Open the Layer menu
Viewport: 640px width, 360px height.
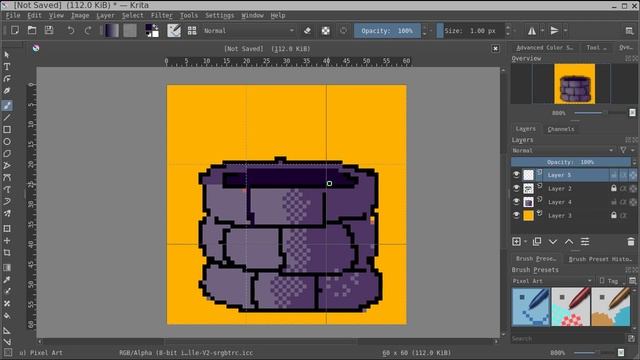(105, 16)
